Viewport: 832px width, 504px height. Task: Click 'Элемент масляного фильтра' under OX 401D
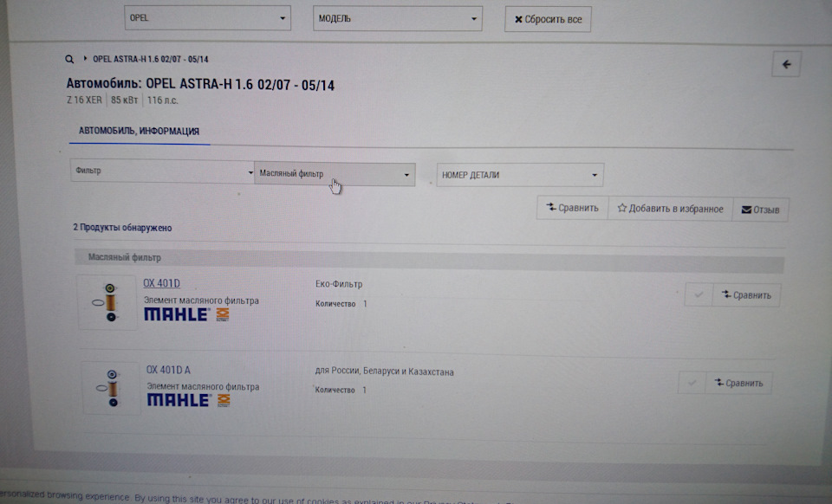(202, 300)
